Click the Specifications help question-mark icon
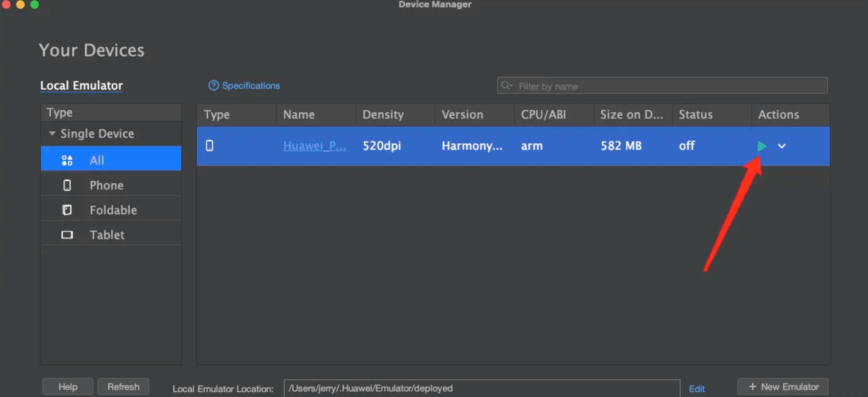This screenshot has width=868, height=397. (x=214, y=85)
